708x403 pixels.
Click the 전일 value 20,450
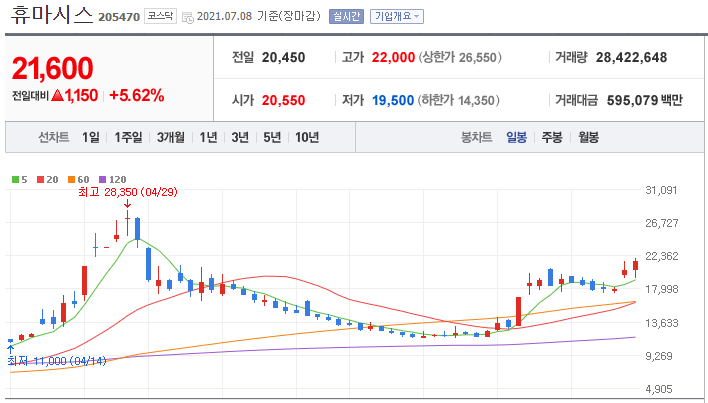[x=284, y=58]
